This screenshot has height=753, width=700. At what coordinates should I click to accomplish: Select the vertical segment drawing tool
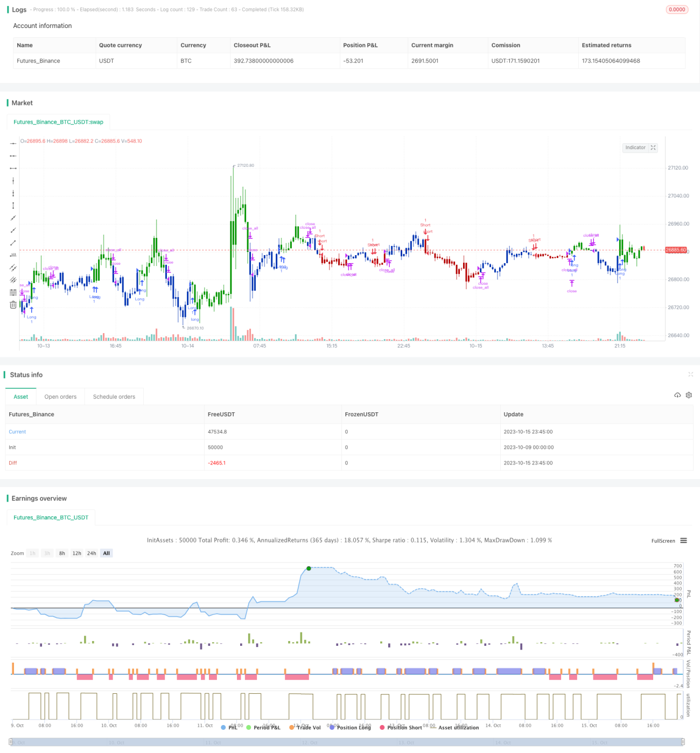[13, 205]
